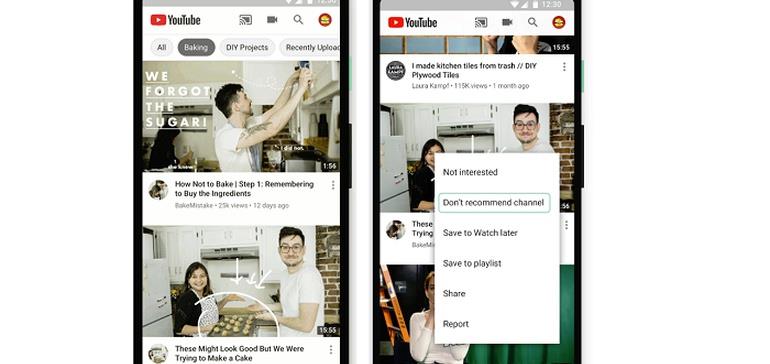Open title These Might Look Good on left phone
770x364 pixels.
pos(239,353)
